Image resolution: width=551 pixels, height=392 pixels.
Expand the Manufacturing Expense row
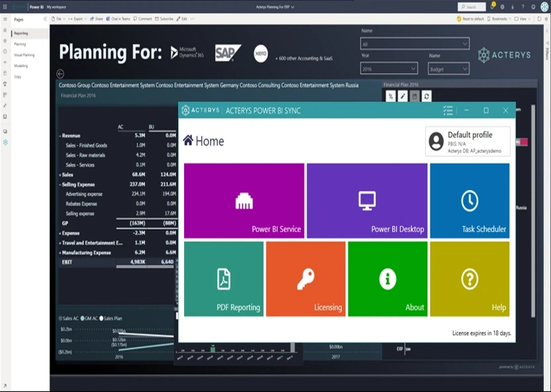pos(60,252)
